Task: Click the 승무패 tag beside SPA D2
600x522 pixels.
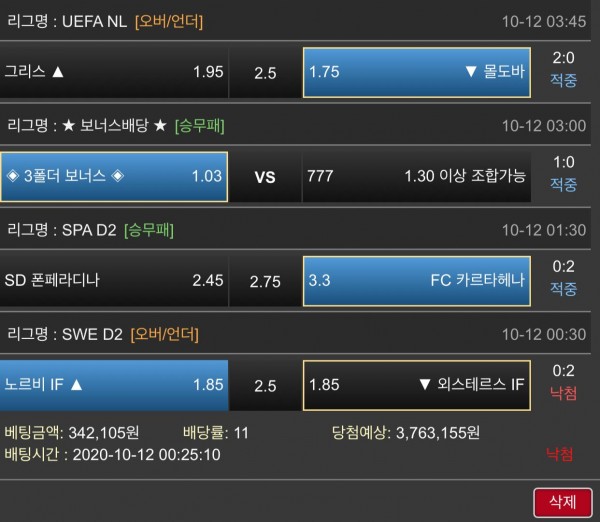Action: pyautogui.click(x=148, y=230)
